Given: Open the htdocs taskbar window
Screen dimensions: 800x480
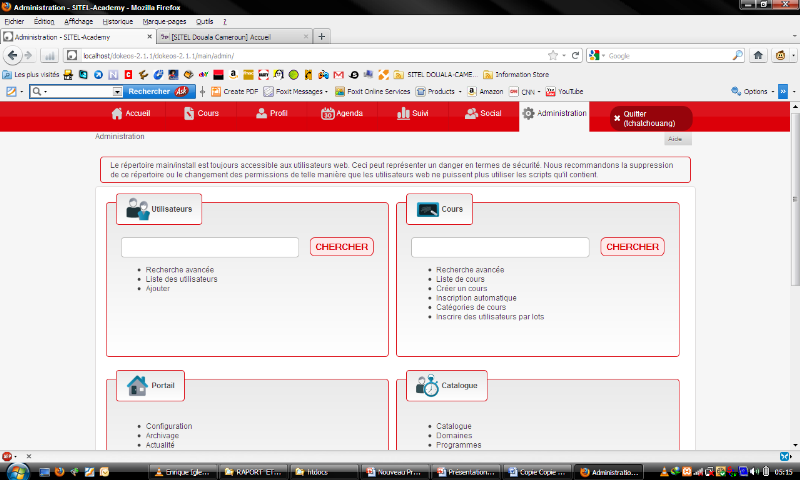Looking at the screenshot, I should pyautogui.click(x=323, y=472).
